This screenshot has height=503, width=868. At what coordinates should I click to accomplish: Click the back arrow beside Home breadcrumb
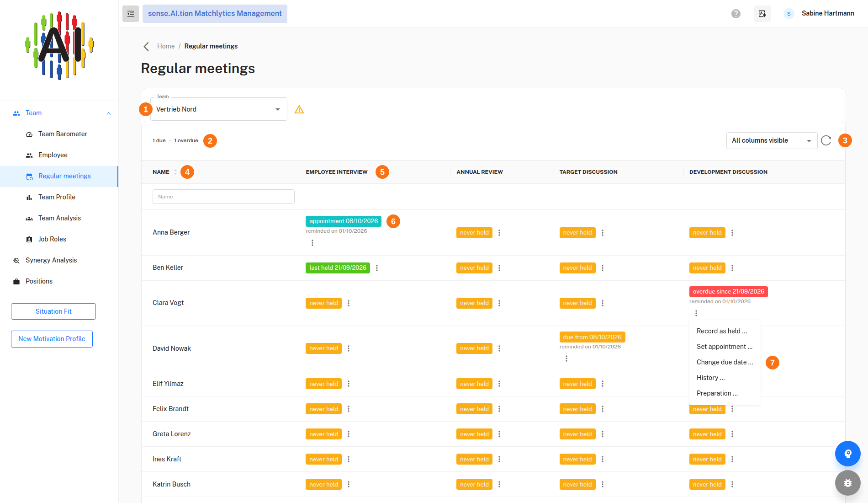tap(146, 46)
